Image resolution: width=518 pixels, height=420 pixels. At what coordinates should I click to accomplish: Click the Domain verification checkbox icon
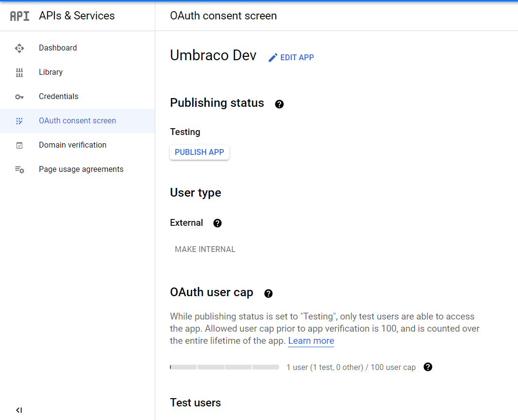[19, 145]
